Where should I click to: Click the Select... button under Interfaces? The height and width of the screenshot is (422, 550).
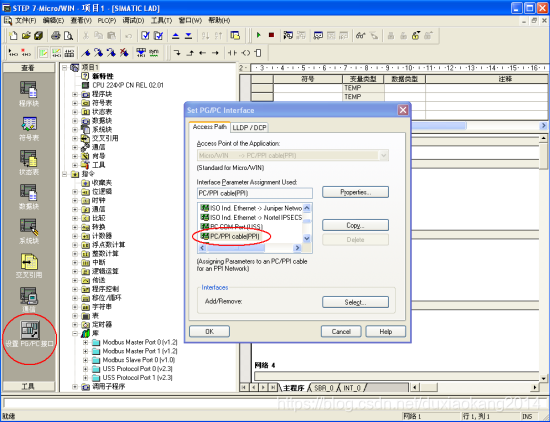pyautogui.click(x=355, y=302)
